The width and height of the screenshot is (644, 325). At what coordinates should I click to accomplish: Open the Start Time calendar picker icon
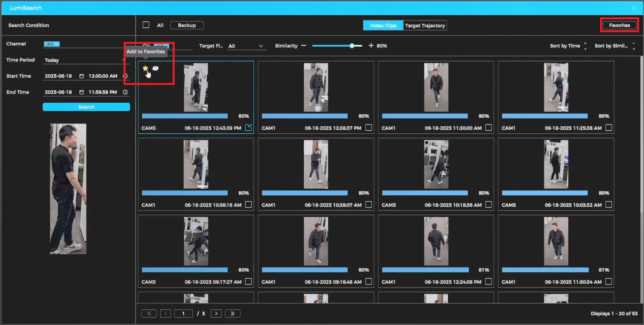pyautogui.click(x=82, y=76)
